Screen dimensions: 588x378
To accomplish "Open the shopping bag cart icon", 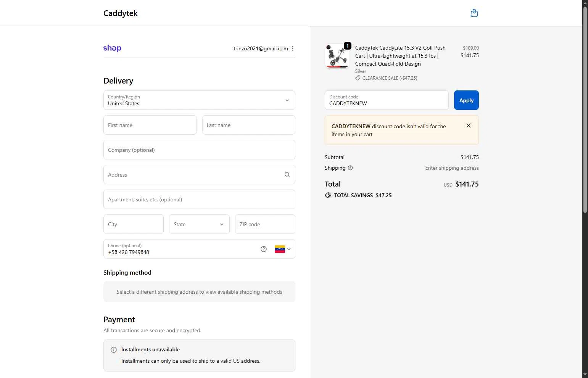I will (474, 13).
